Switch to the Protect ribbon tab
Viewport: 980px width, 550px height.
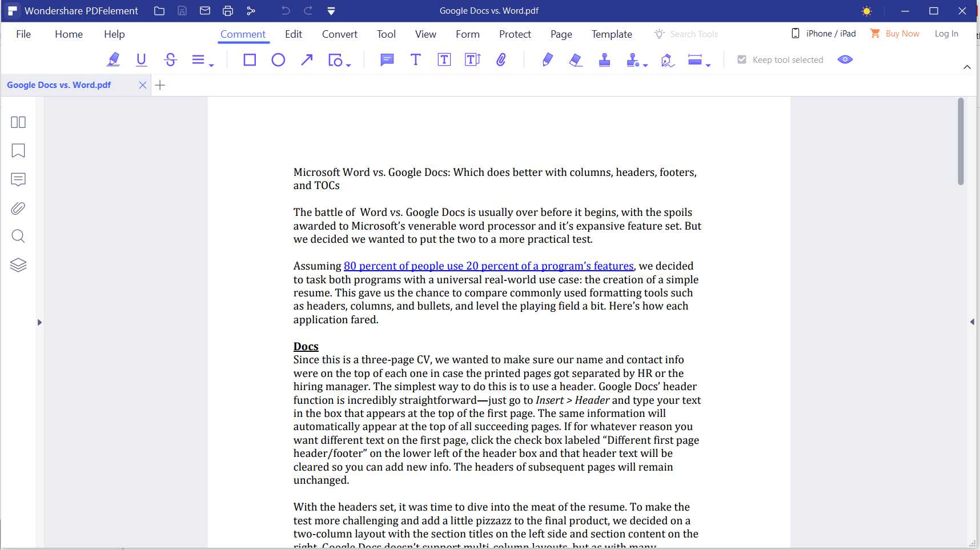515,34
